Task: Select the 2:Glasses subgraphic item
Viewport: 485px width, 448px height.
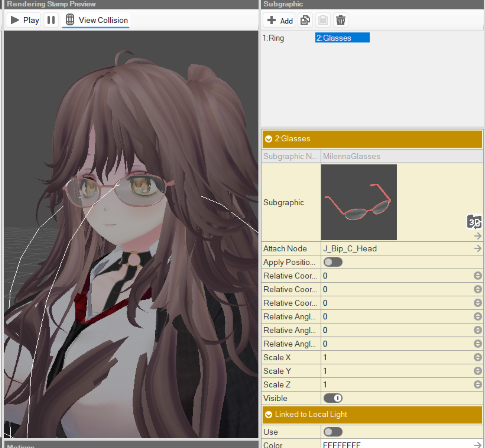Action: tap(342, 38)
